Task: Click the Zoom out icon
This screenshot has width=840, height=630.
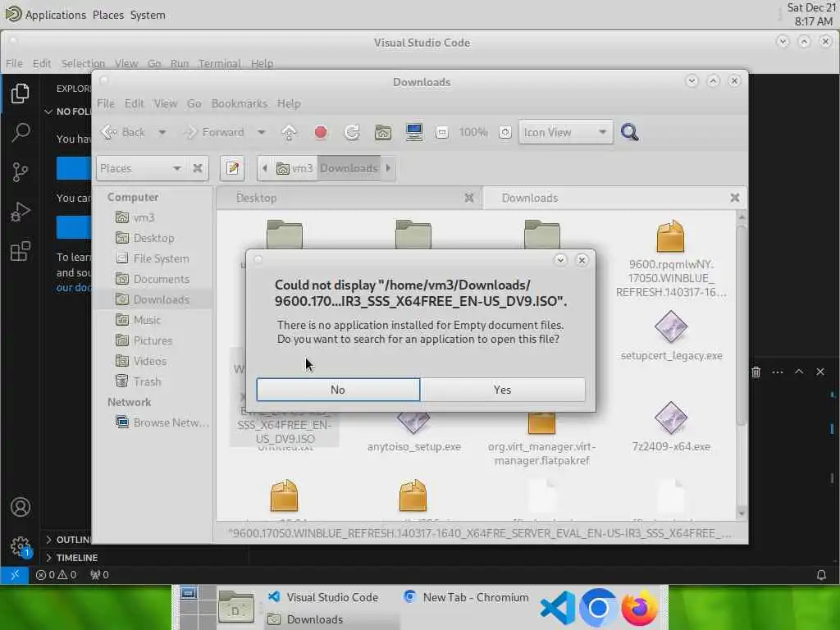Action: pyautogui.click(x=442, y=132)
